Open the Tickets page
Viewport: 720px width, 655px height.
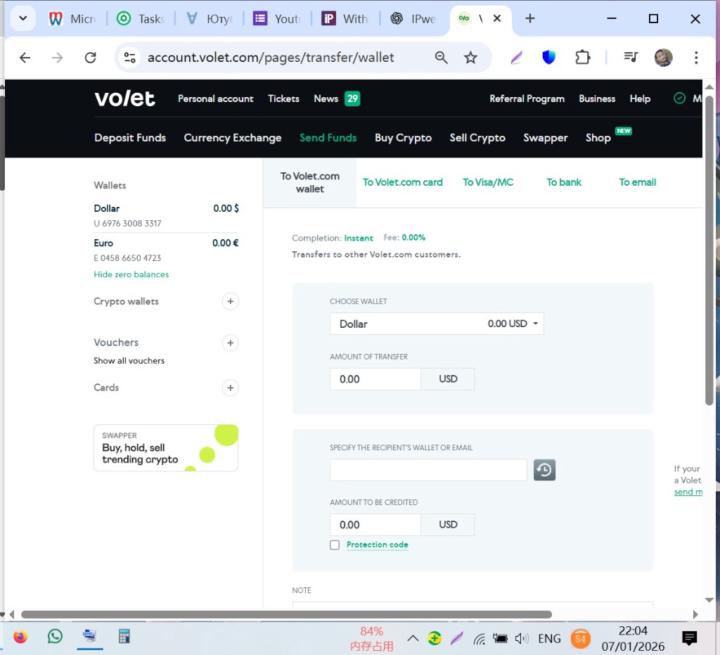pyautogui.click(x=283, y=99)
